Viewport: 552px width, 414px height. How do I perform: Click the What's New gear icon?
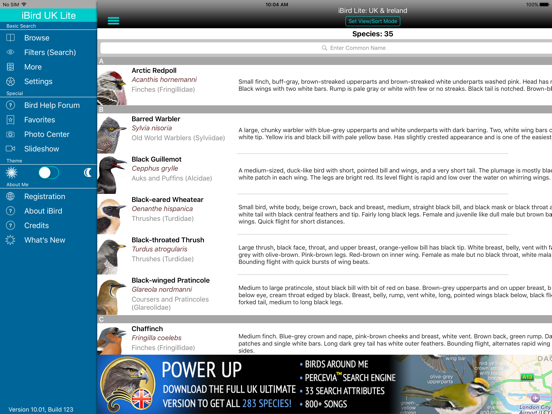tap(11, 240)
